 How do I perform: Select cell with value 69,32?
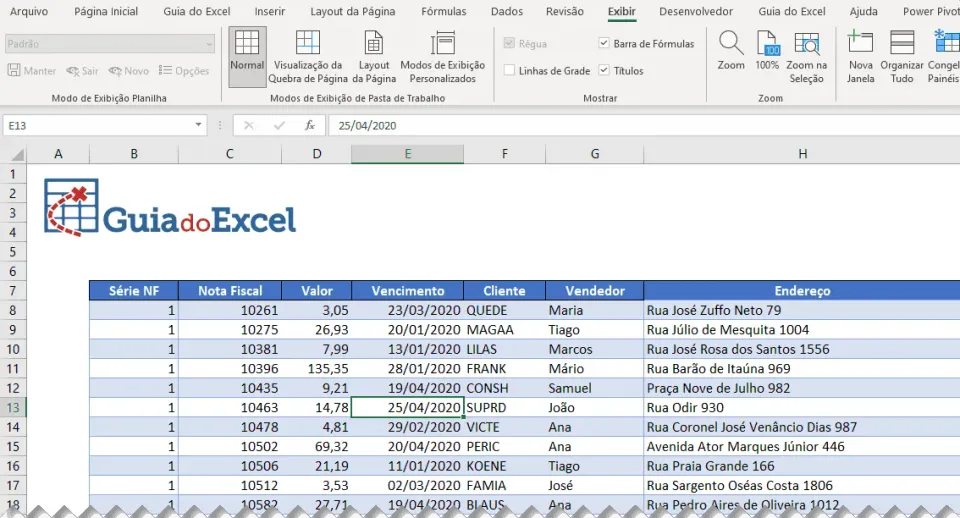(317, 446)
